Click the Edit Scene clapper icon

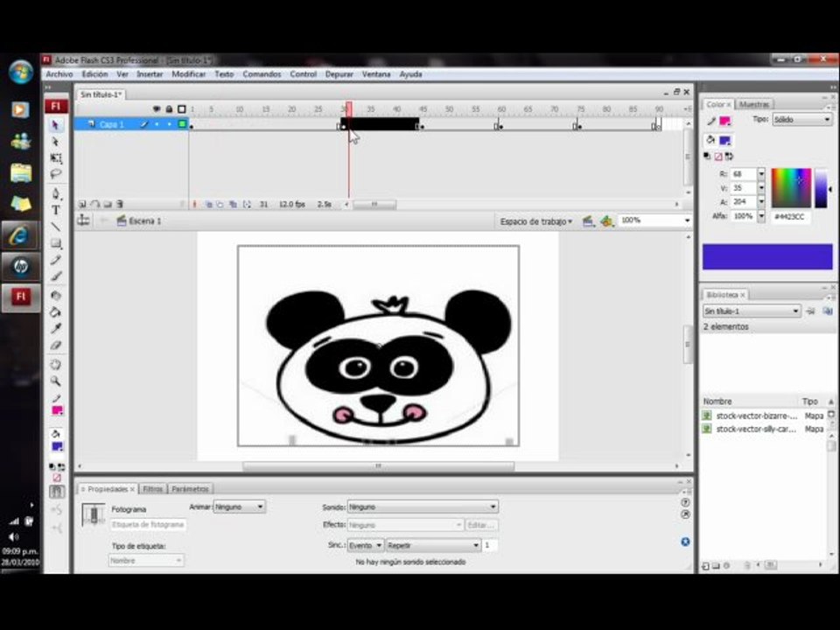588,220
